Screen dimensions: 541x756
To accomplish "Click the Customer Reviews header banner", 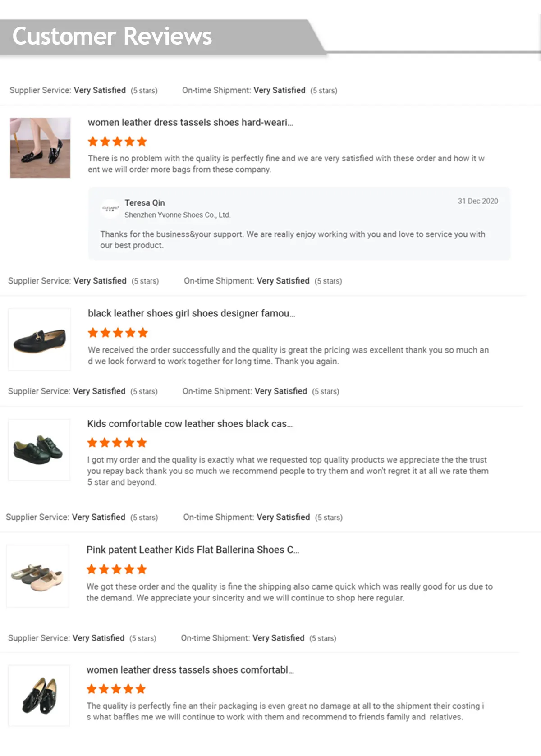I will (x=112, y=37).
